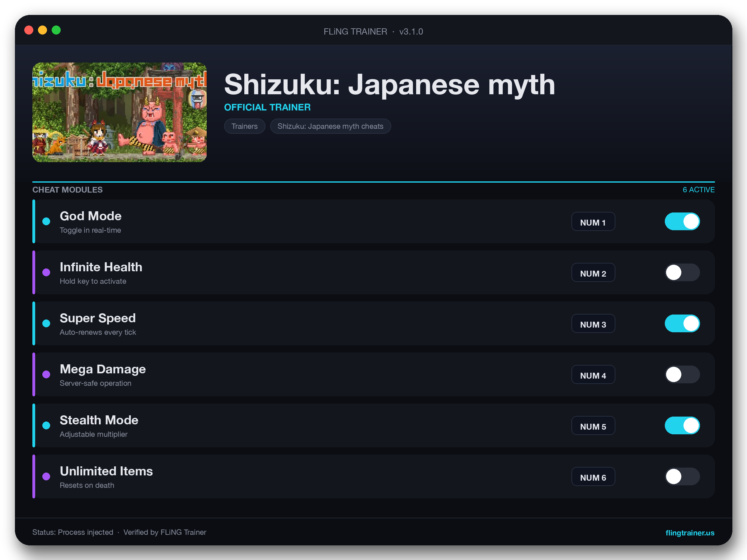This screenshot has width=747, height=560.
Task: Click the 'OFFICIAL TRAINER' label
Action: [267, 107]
